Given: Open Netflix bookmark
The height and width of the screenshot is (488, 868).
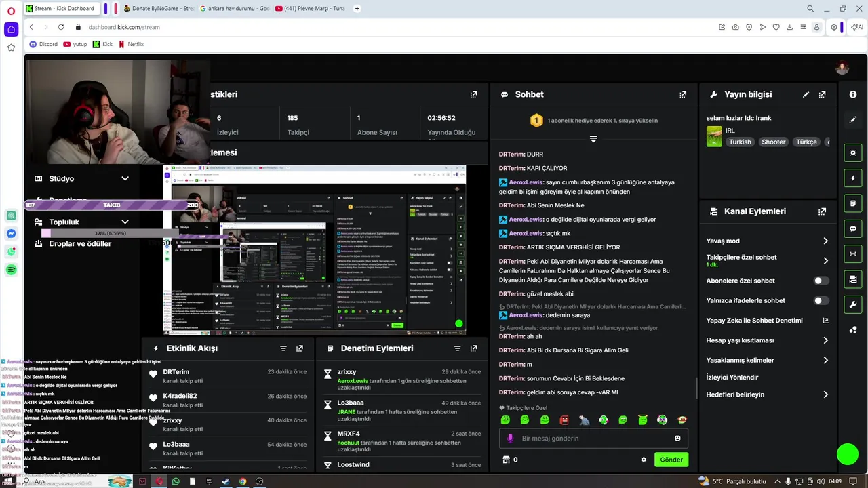Looking at the screenshot, I should point(131,44).
